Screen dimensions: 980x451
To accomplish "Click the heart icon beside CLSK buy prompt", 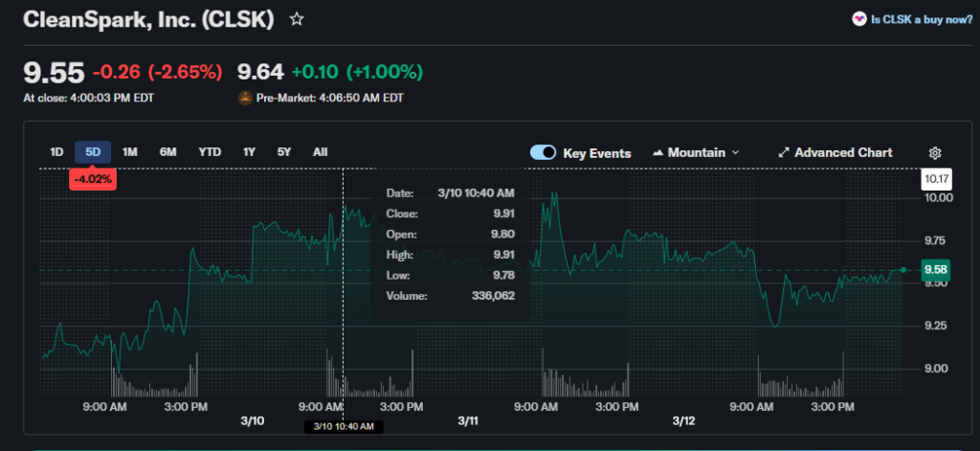I will coord(858,19).
